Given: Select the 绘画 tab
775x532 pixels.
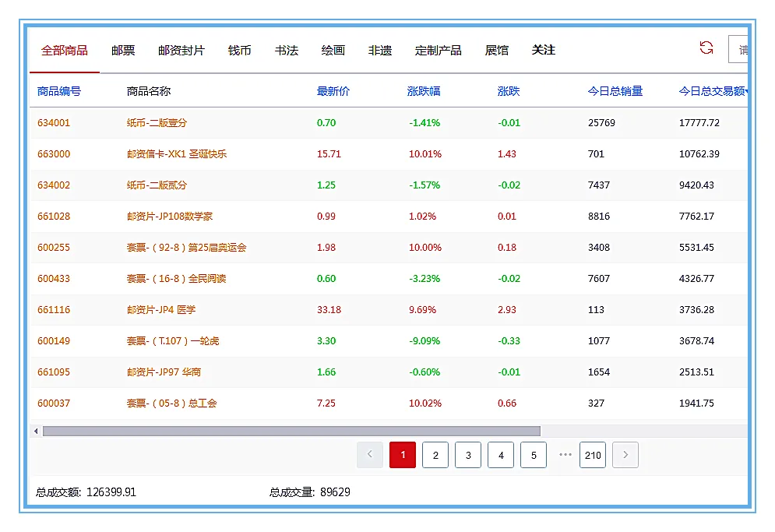Looking at the screenshot, I should (x=336, y=49).
